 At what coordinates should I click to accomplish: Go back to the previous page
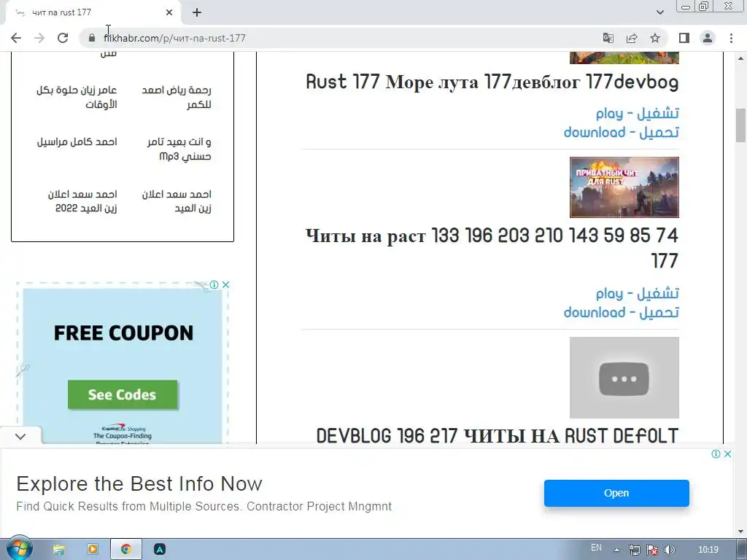pyautogui.click(x=16, y=38)
